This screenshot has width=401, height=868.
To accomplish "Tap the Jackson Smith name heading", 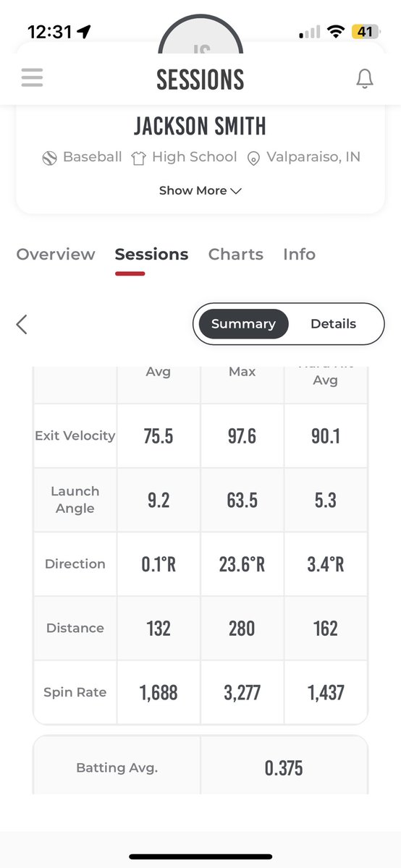I will [x=200, y=127].
